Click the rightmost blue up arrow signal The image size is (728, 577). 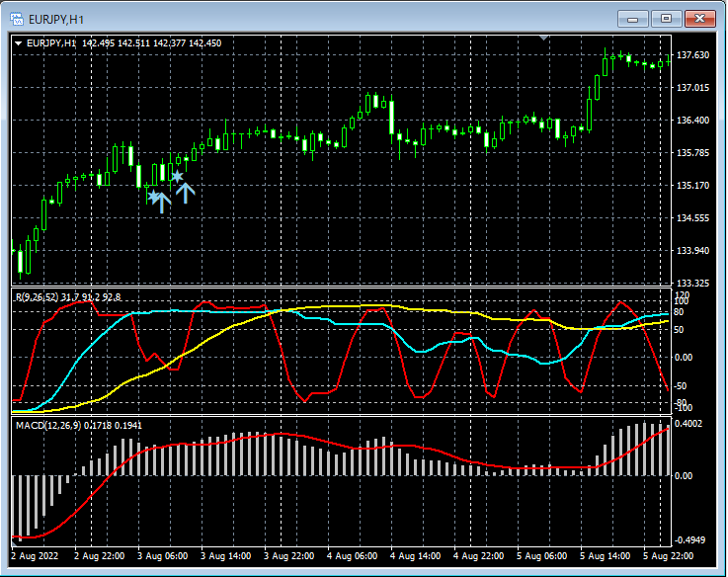coord(186,193)
